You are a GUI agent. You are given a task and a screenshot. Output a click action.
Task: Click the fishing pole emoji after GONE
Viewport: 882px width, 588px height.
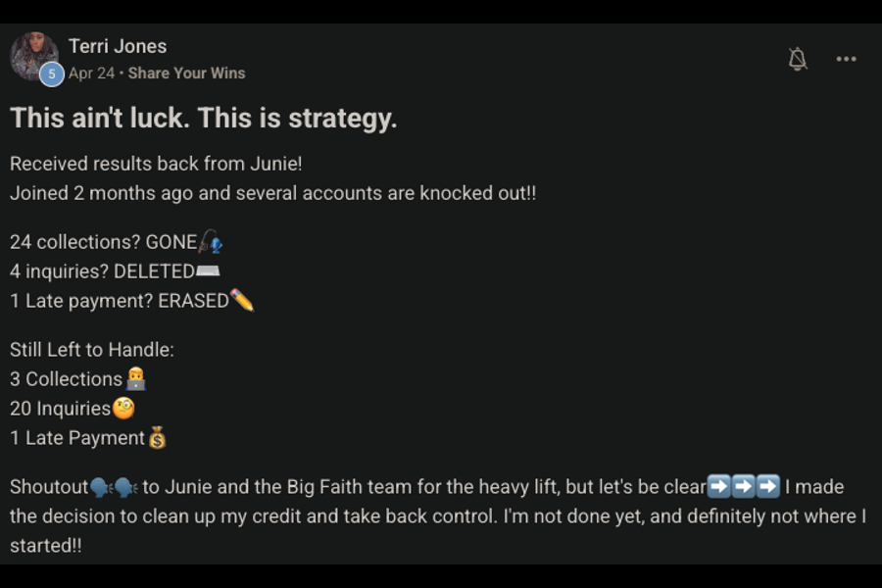click(211, 241)
